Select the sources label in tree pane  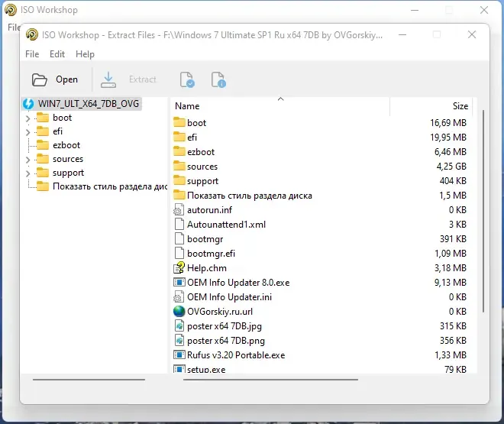[68, 159]
